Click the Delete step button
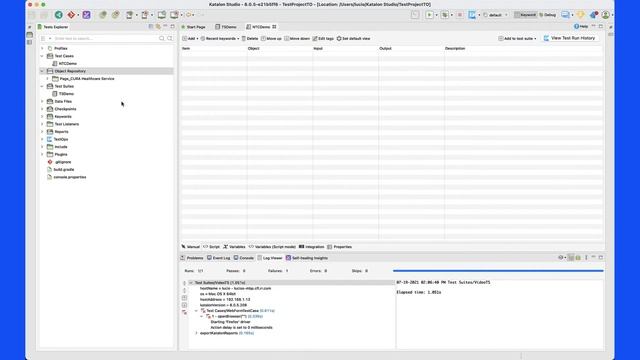 click(x=250, y=38)
